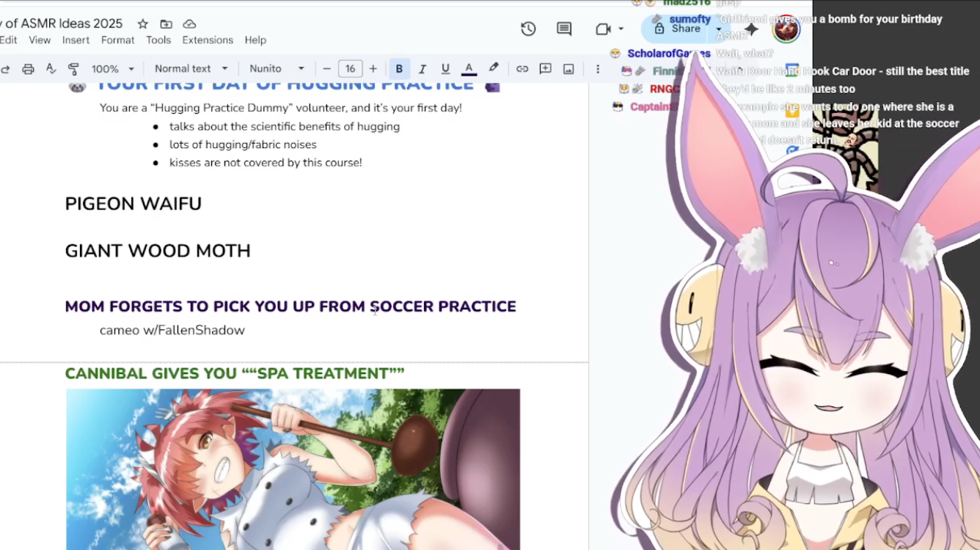Toggle underline formatting
This screenshot has height=550, width=980.
(x=445, y=69)
